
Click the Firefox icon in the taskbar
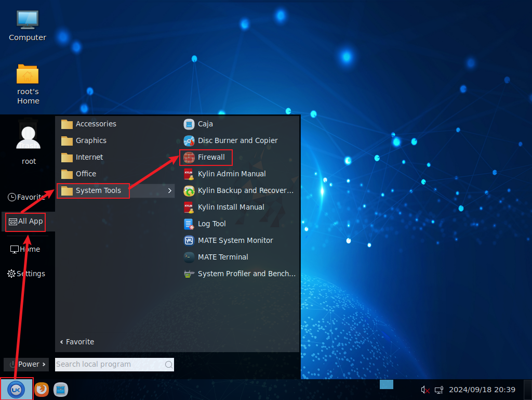[x=41, y=389]
